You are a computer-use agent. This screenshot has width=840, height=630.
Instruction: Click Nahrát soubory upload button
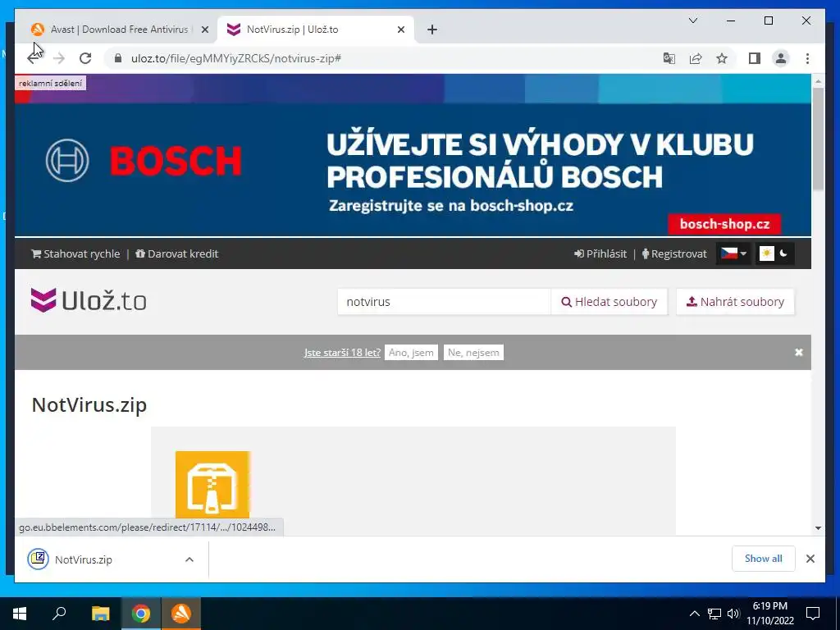735,302
